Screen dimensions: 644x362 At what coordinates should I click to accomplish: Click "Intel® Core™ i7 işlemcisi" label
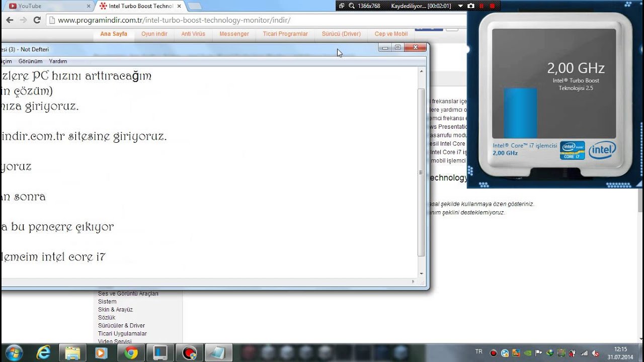(525, 145)
